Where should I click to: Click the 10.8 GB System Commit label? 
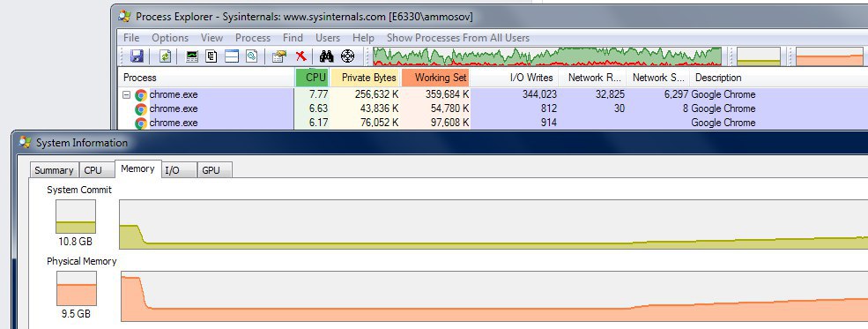pyautogui.click(x=76, y=242)
